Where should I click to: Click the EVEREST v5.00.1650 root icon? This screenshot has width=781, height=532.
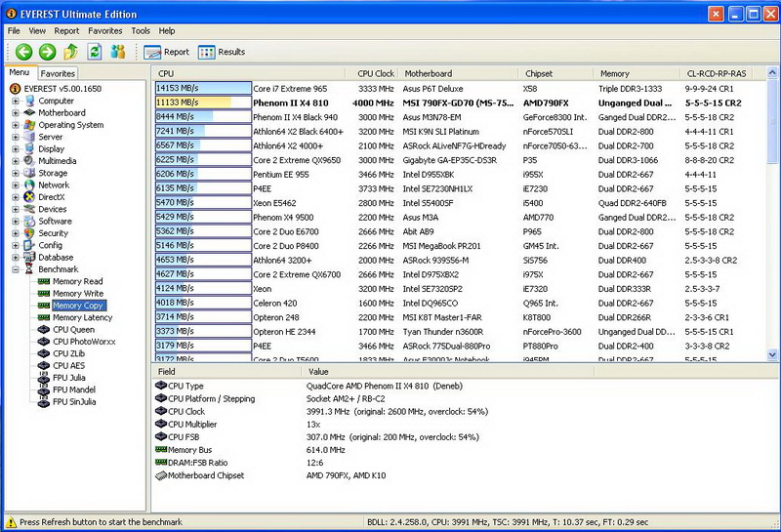(x=16, y=89)
